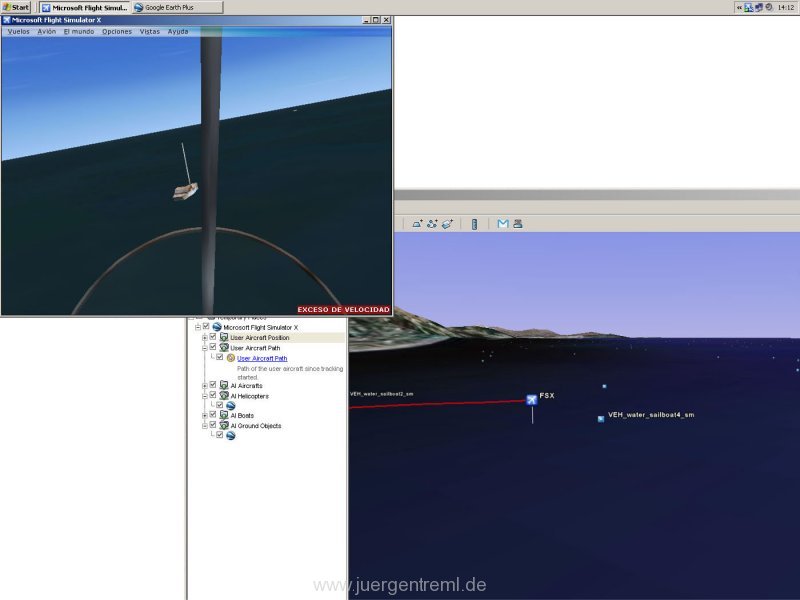Click the Start button
Image resolution: width=800 pixels, height=600 pixels.
pyautogui.click(x=16, y=7)
